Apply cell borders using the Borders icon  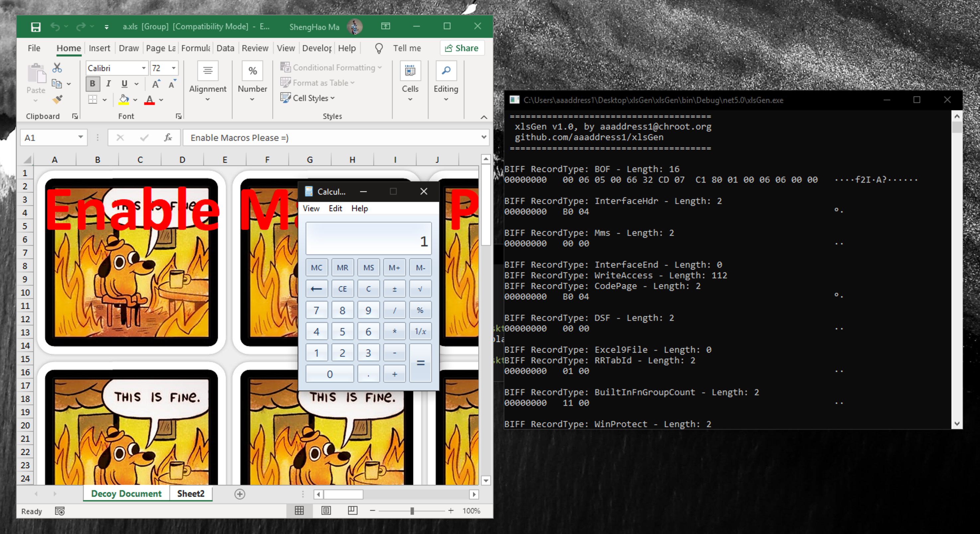click(92, 100)
